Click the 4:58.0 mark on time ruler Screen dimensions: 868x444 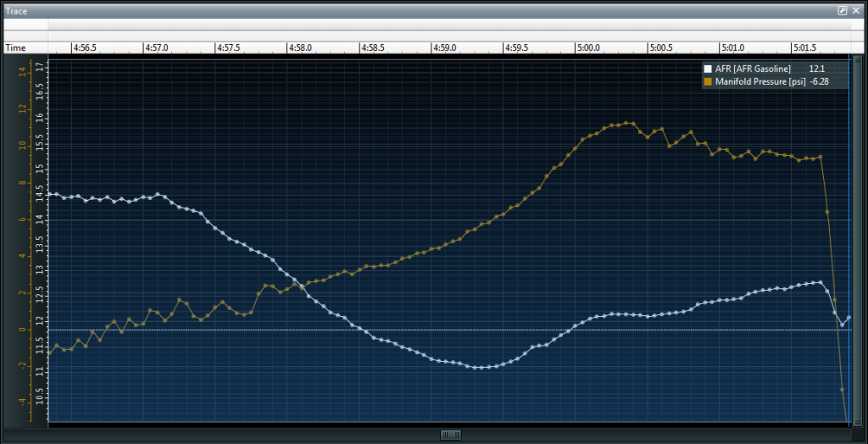[302, 48]
